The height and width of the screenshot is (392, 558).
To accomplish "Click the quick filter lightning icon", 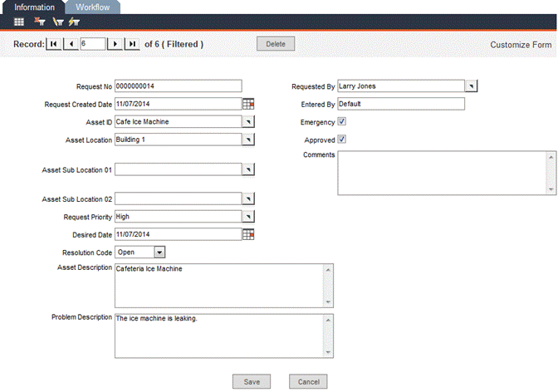I will click(x=75, y=22).
